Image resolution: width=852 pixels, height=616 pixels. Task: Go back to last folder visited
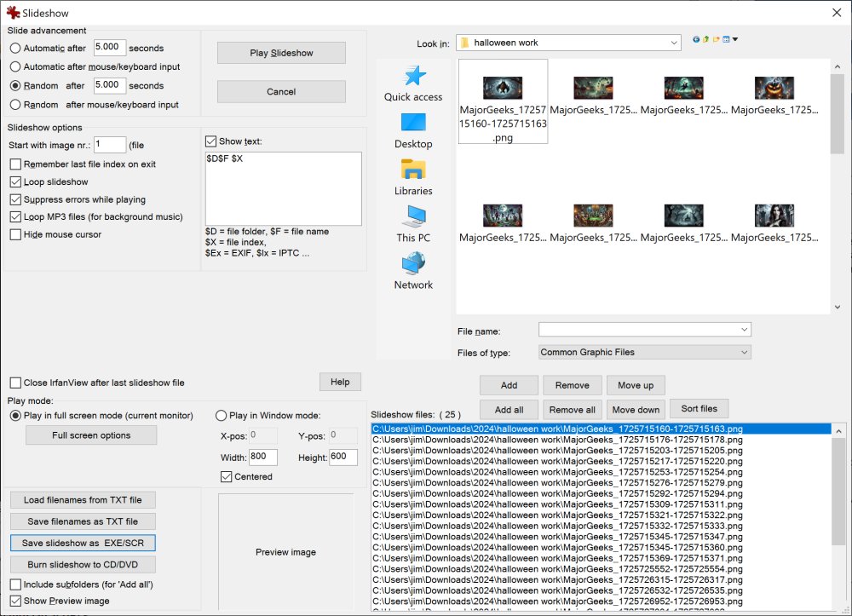[x=696, y=39]
